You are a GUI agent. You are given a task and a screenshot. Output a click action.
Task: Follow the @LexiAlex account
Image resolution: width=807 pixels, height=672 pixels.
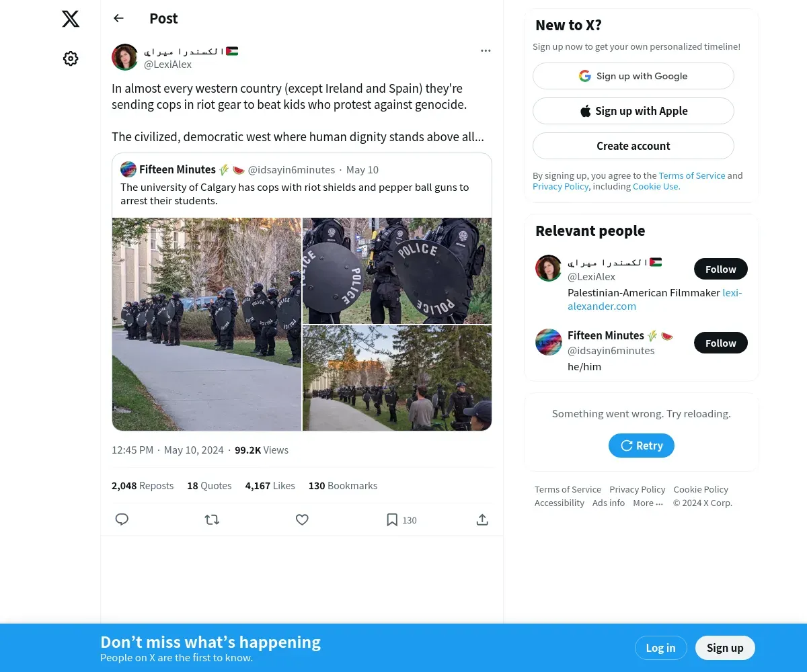pos(721,269)
